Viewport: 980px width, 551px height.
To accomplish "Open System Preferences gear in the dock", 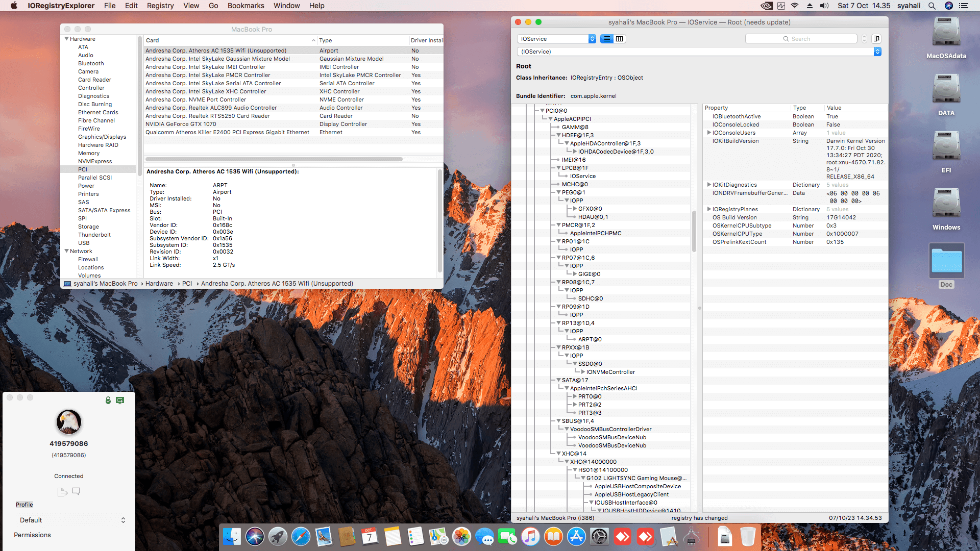I will click(x=599, y=537).
